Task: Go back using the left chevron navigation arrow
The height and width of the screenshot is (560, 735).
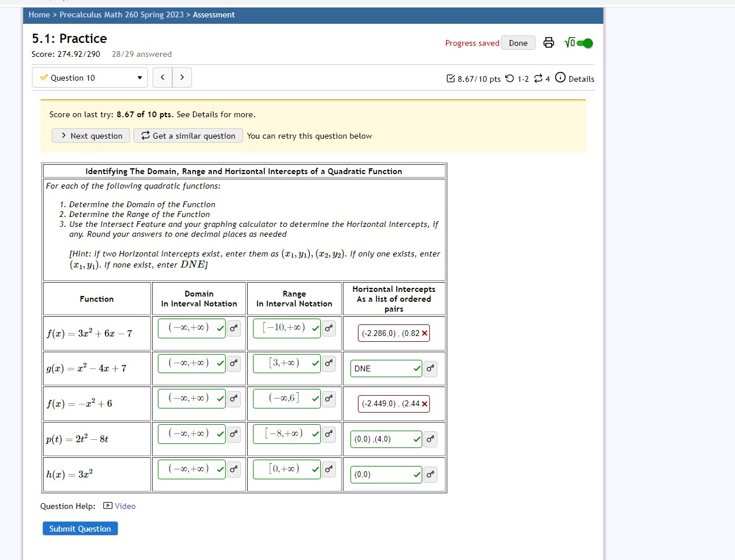Action: click(x=162, y=77)
